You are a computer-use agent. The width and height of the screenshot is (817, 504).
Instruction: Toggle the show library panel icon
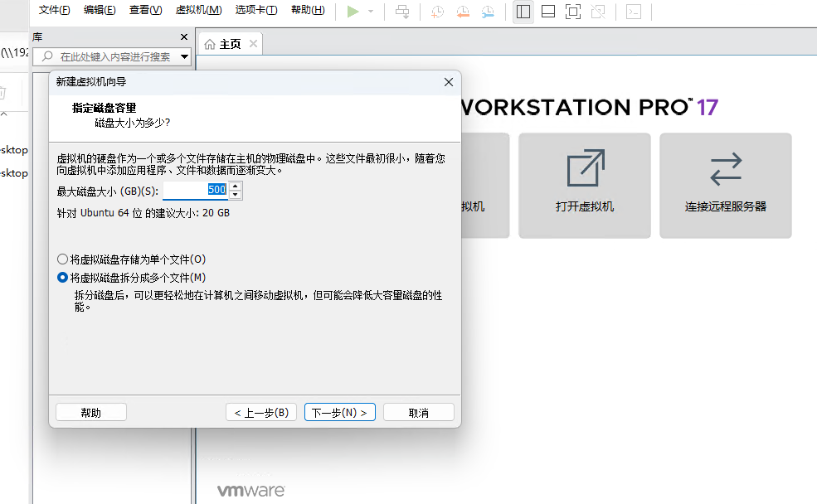point(523,12)
